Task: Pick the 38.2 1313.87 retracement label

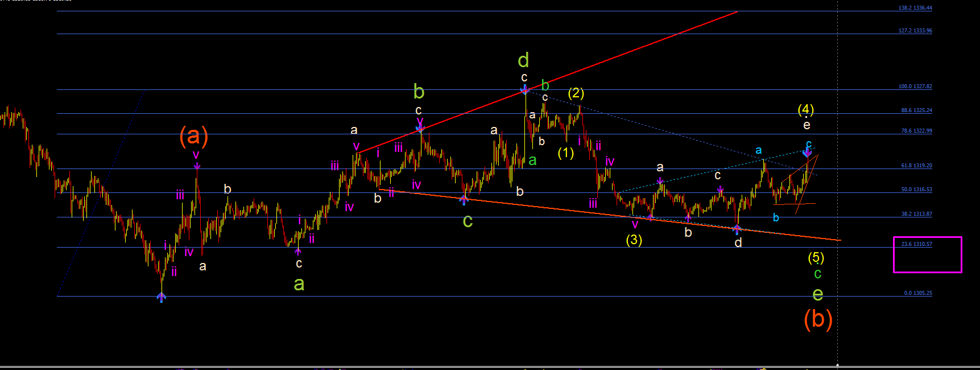Action: click(x=916, y=214)
